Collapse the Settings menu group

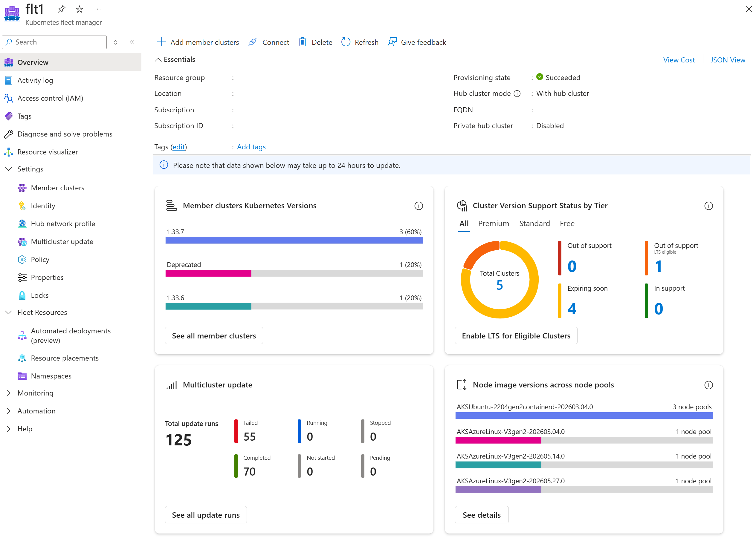tap(9, 169)
